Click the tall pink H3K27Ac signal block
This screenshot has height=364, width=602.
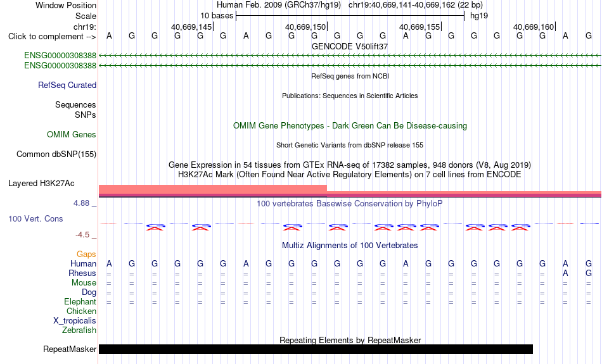click(x=213, y=190)
